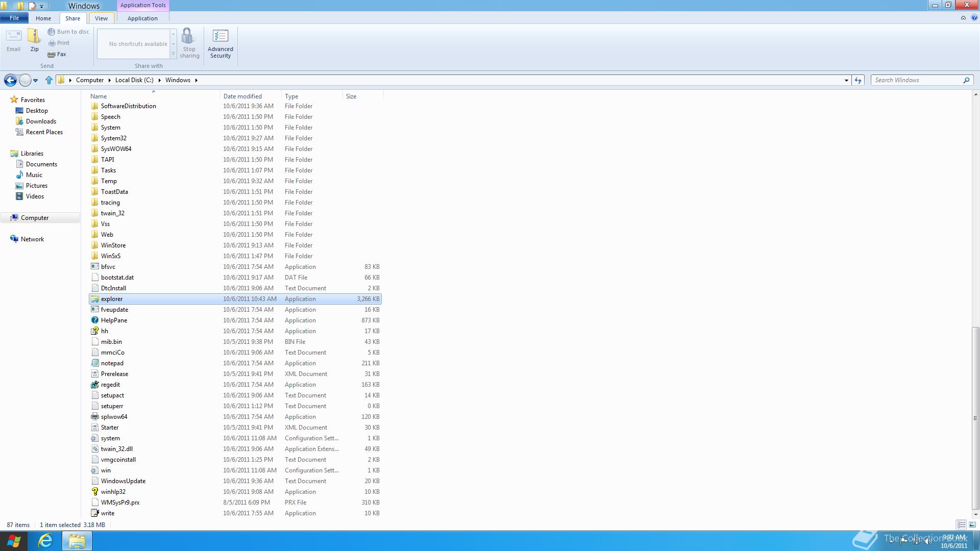980x551 pixels.
Task: Expand the Libraries tree item
Action: pos(6,154)
